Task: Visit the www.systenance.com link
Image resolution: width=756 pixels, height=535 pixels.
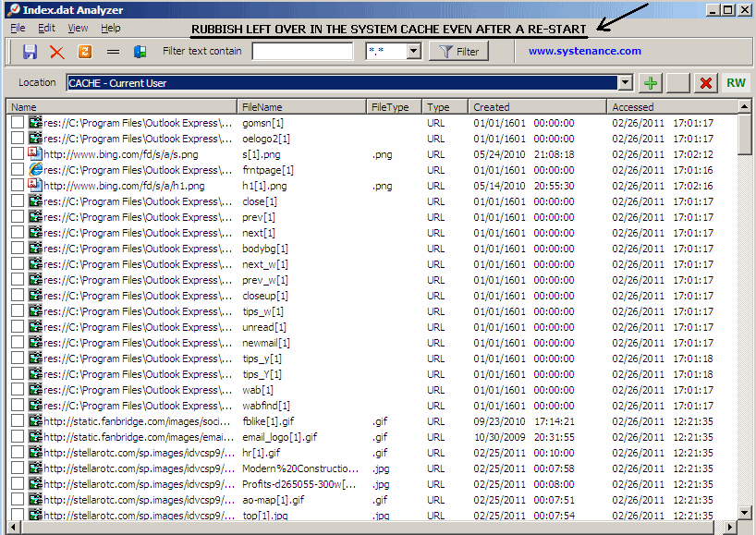Action: click(584, 51)
